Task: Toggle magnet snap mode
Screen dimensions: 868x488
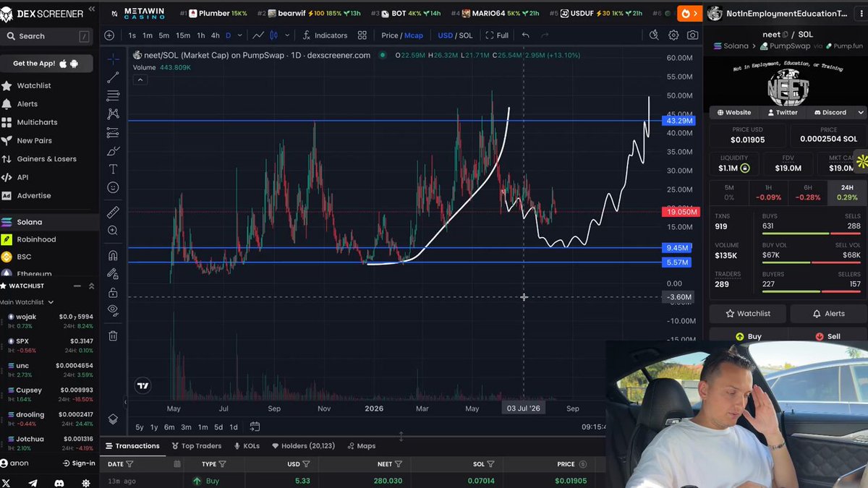Action: click(113, 256)
